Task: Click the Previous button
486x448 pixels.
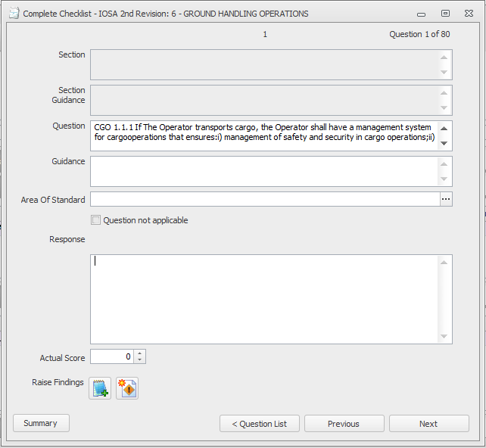Action: click(x=344, y=424)
